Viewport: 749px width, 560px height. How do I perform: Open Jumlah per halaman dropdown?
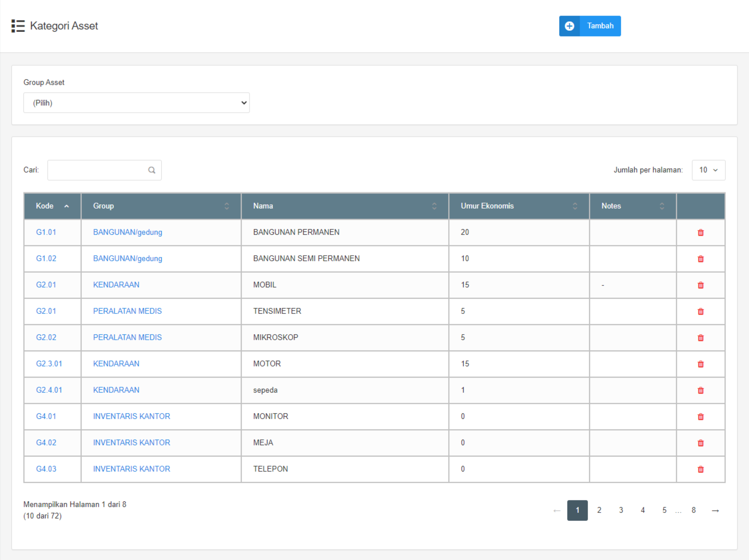(708, 170)
